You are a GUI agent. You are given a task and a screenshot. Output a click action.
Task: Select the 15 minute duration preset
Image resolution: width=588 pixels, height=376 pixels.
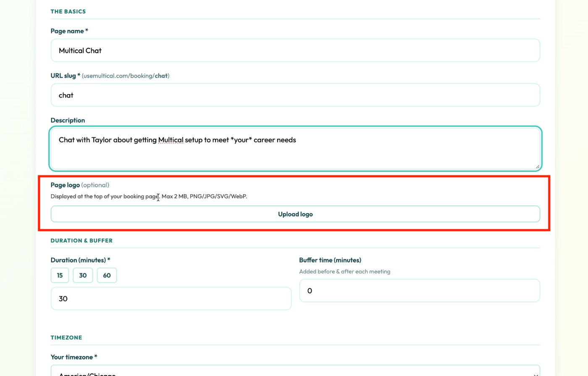coord(60,275)
